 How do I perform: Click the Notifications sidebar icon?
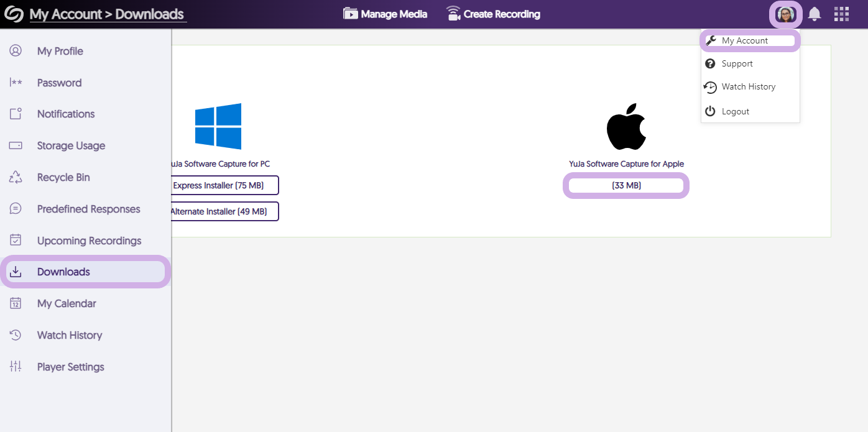coord(16,114)
